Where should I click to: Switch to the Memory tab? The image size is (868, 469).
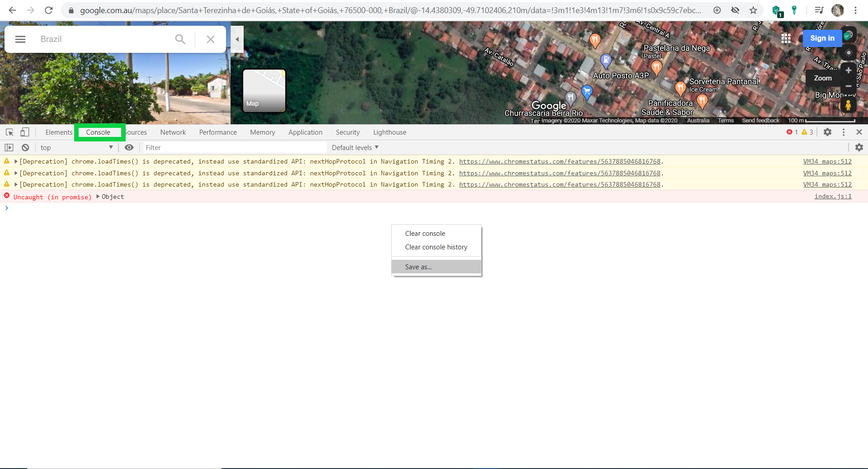263,132
